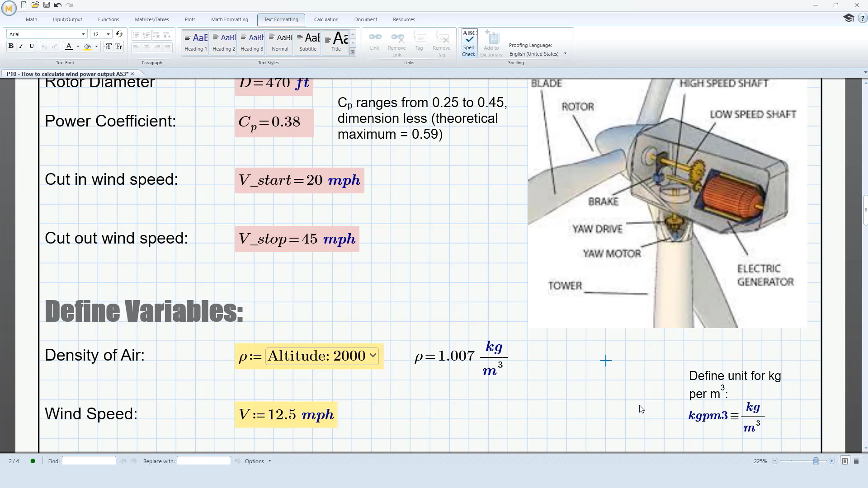Toggle Spell Check on or off
This screenshot has height=488, width=868.
[x=469, y=43]
